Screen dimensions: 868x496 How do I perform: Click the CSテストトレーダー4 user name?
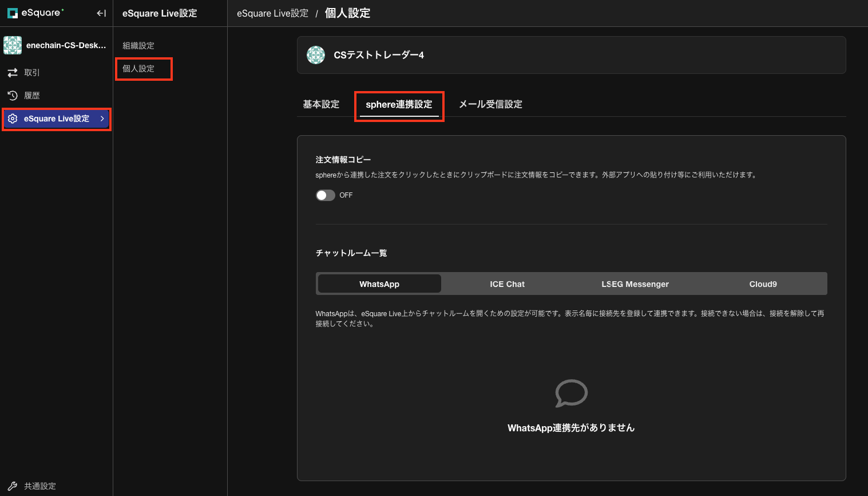379,55
